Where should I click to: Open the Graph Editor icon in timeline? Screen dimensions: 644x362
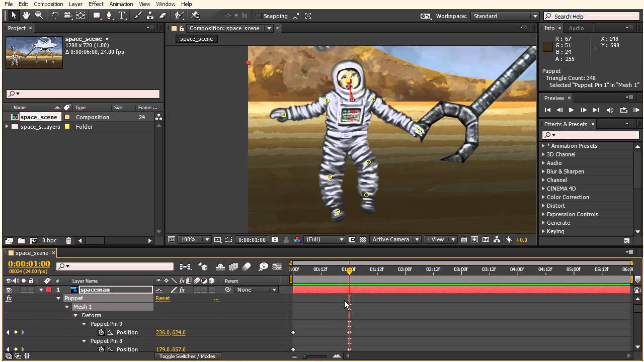tap(277, 267)
